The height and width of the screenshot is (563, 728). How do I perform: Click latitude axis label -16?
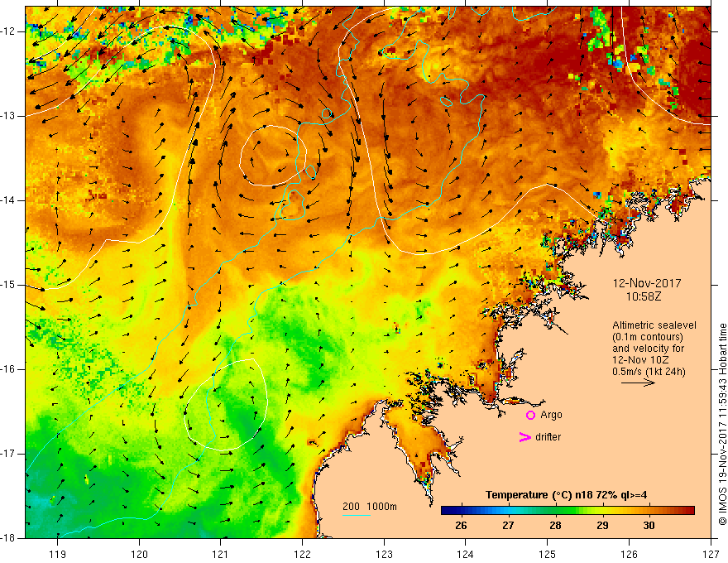point(9,369)
